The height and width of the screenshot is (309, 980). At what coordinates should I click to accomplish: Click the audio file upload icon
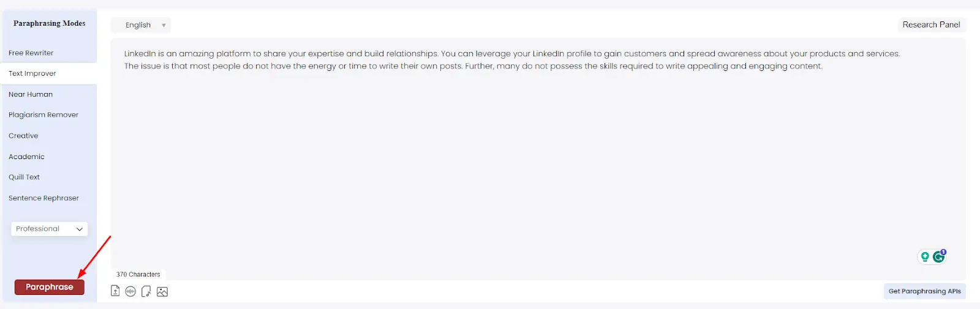pos(146,291)
